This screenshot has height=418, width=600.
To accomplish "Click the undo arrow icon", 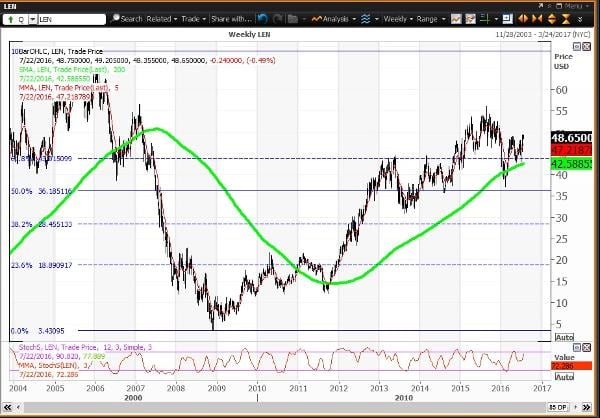I will click(x=262, y=18).
